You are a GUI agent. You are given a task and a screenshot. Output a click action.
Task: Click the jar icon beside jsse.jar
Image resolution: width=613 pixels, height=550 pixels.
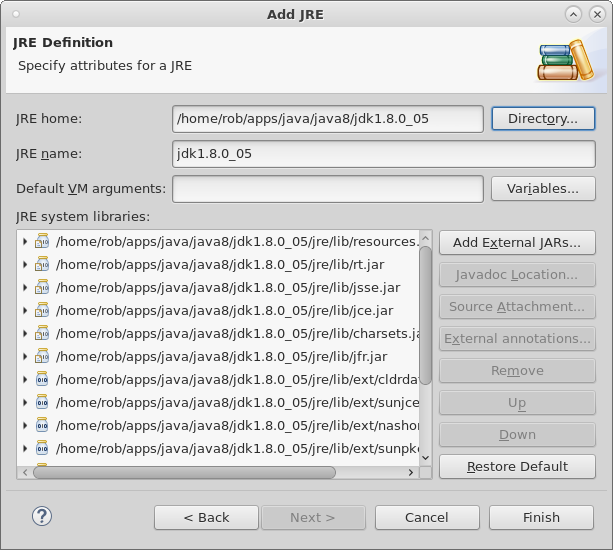pyautogui.click(x=42, y=288)
